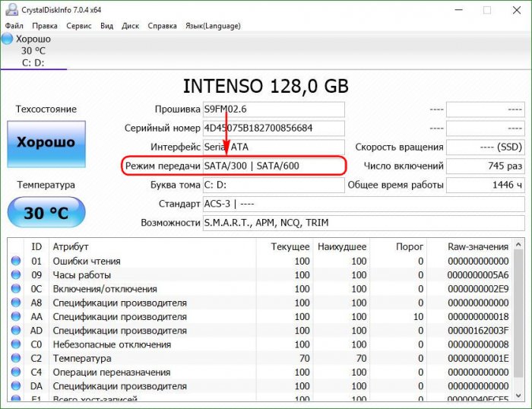The height and width of the screenshot is (409, 532).
Task: Open the Вид menu
Action: point(107,26)
